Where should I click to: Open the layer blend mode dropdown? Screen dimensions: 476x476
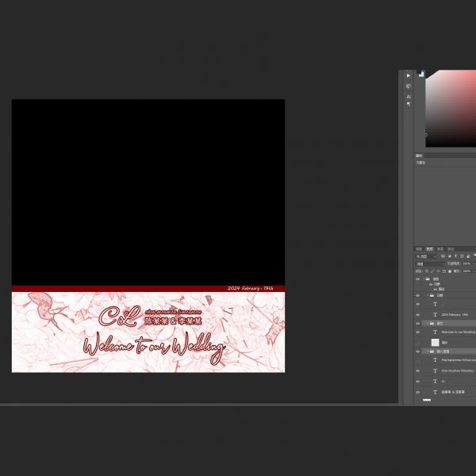(429, 263)
